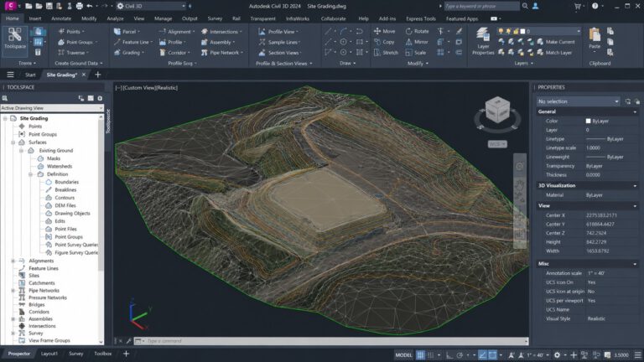Click the Paste clipboard button

595,39
